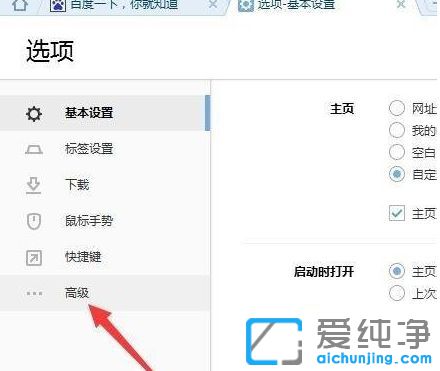Select the 自定 homepage radio button

point(397,174)
